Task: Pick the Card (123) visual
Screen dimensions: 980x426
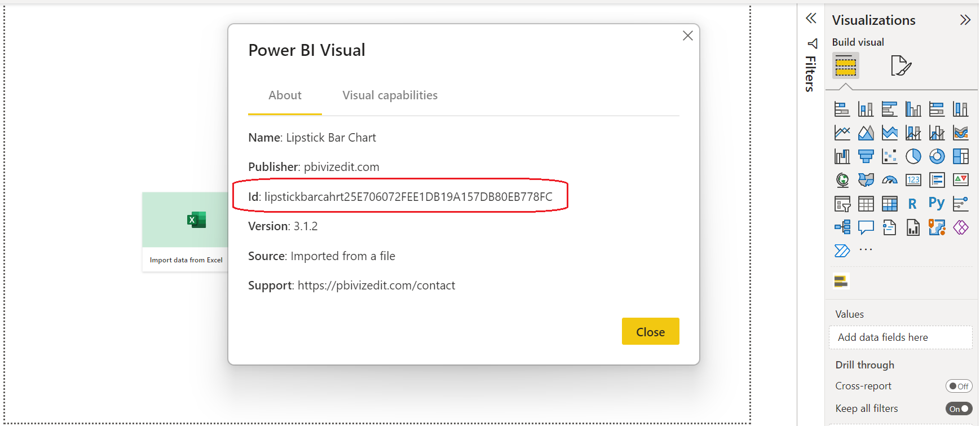Action: (913, 180)
